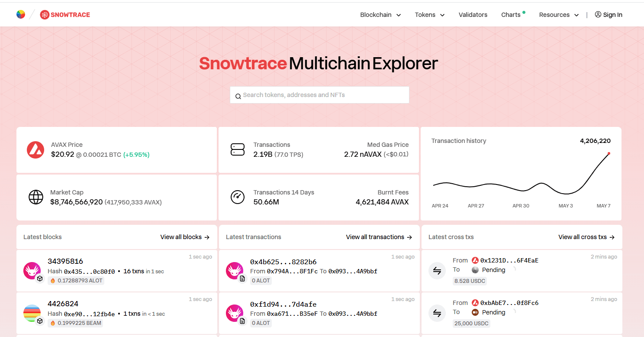Image resolution: width=644 pixels, height=337 pixels.
Task: Click the cube badge on block 34395816 avatar
Action: coord(40,279)
